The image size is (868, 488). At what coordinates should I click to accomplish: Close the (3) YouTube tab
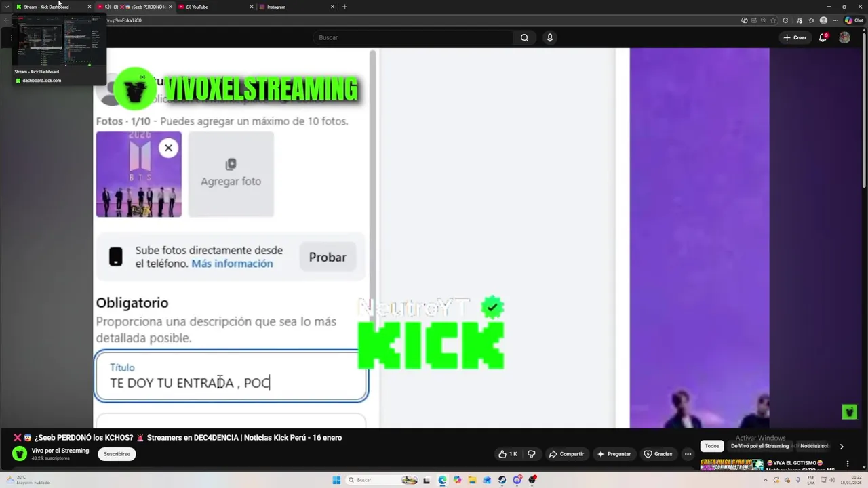252,7
